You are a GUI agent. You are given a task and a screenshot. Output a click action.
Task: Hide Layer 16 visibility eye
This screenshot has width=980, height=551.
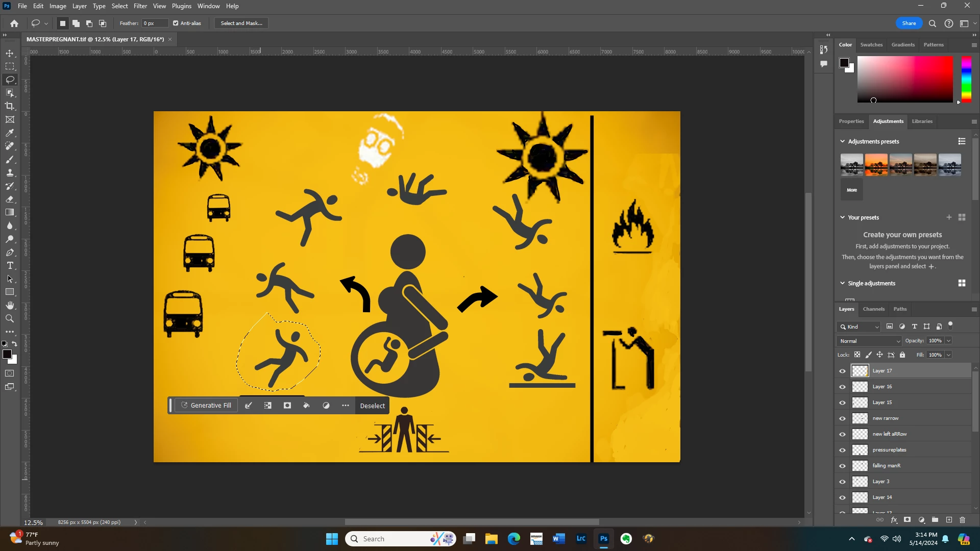842,387
